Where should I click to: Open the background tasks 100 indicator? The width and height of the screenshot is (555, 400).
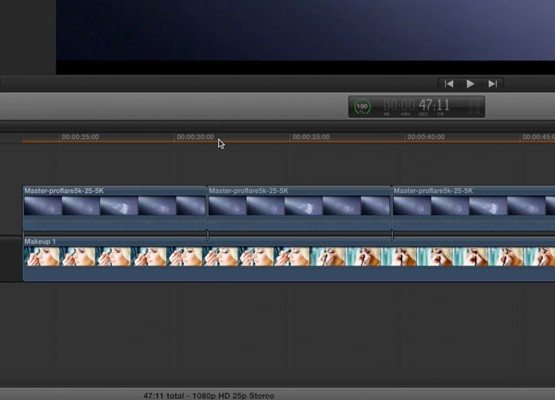point(362,107)
